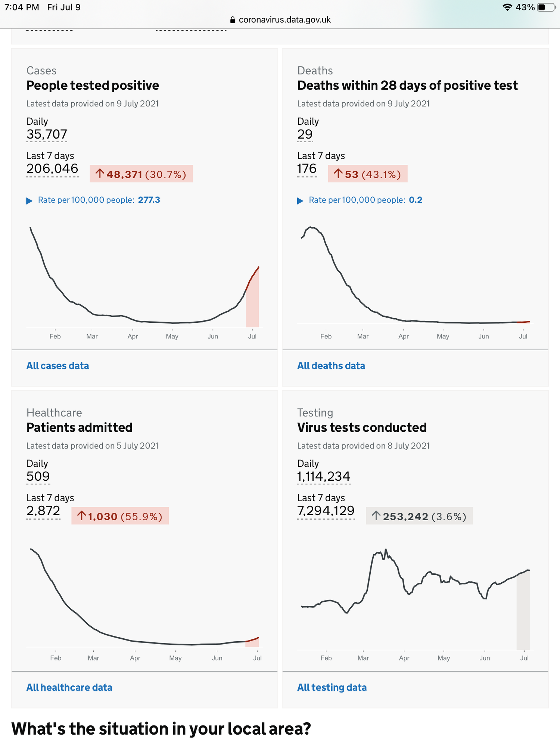Tap the battery status icon
The image size is (560, 747).
click(x=546, y=7)
